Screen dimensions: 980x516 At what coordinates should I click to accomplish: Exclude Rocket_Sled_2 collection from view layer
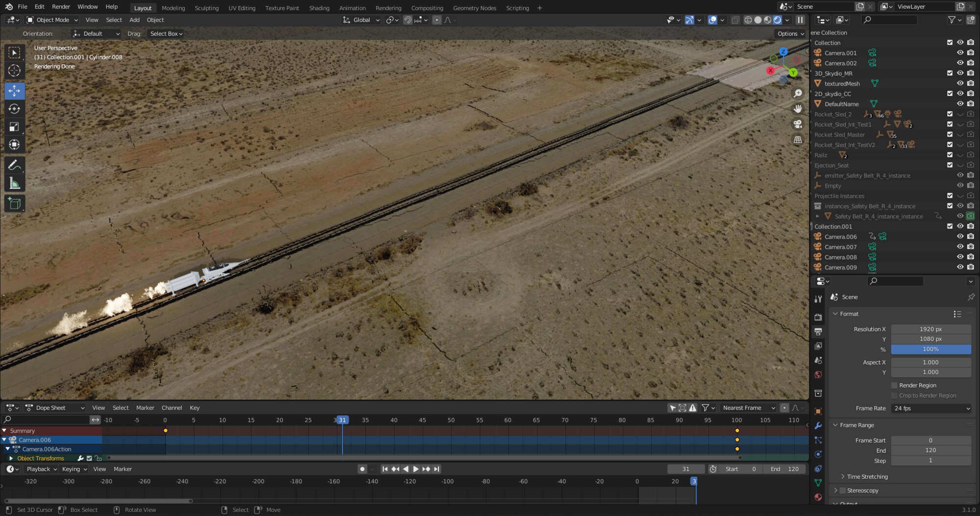[x=950, y=114]
